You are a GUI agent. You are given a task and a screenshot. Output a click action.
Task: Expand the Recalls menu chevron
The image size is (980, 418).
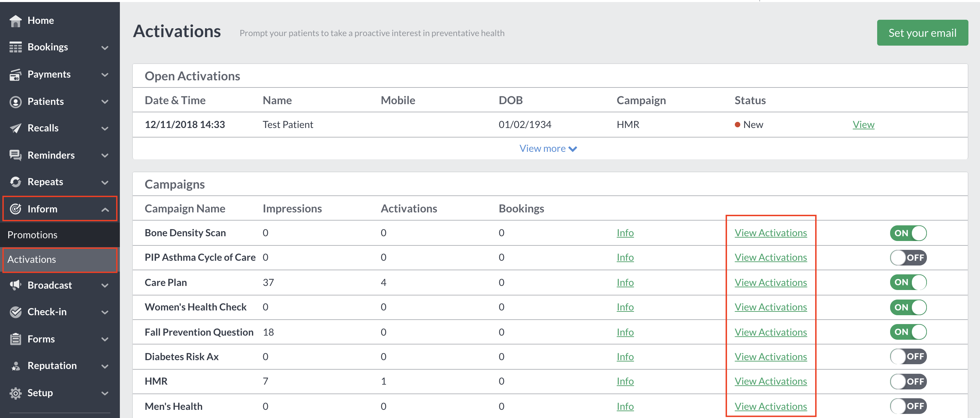point(105,129)
